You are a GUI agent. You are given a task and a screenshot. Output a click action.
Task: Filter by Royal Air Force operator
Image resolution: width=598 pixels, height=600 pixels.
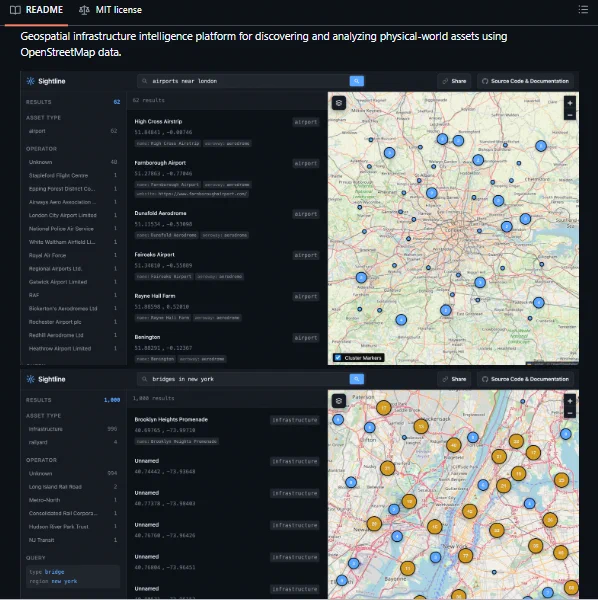(73, 255)
